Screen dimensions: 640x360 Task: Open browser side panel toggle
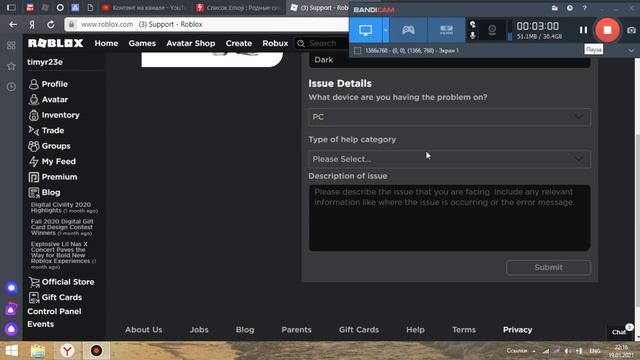(11, 8)
